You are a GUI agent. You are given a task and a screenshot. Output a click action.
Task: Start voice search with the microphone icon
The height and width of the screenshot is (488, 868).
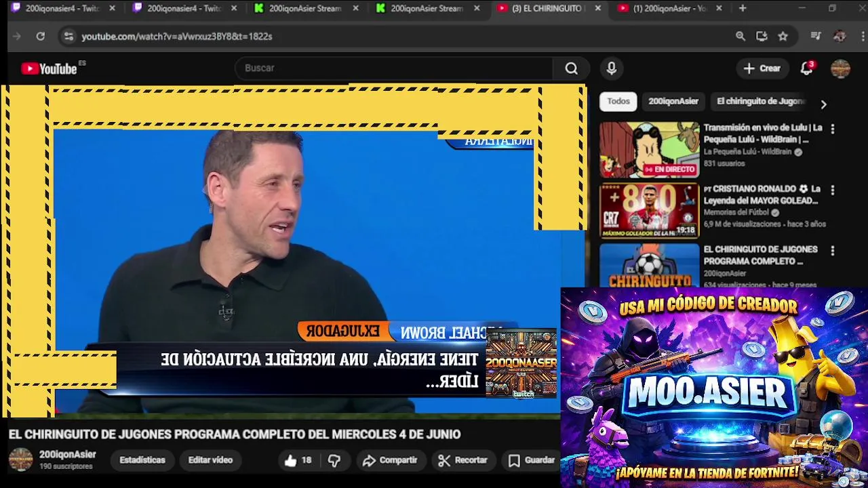click(x=612, y=68)
